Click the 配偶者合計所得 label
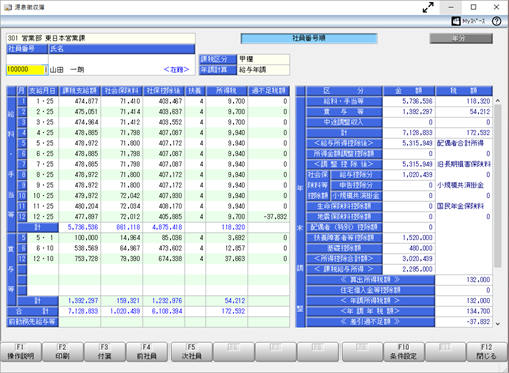 coord(460,143)
